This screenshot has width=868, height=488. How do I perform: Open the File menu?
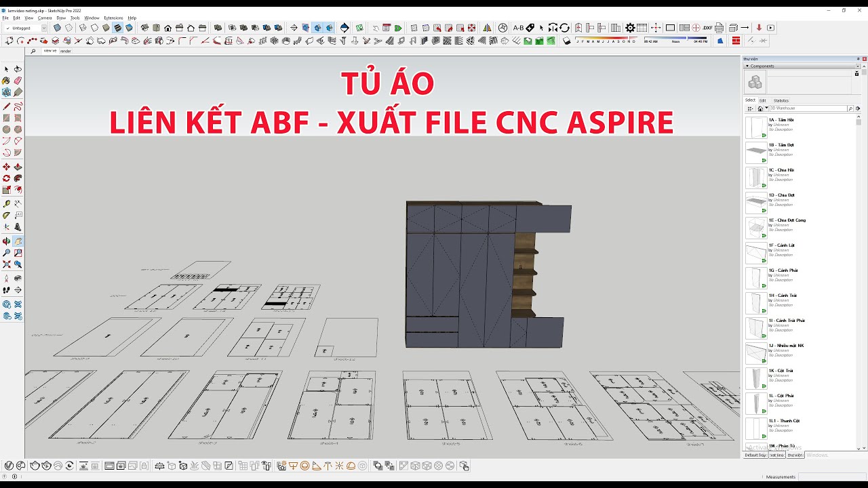[5, 18]
